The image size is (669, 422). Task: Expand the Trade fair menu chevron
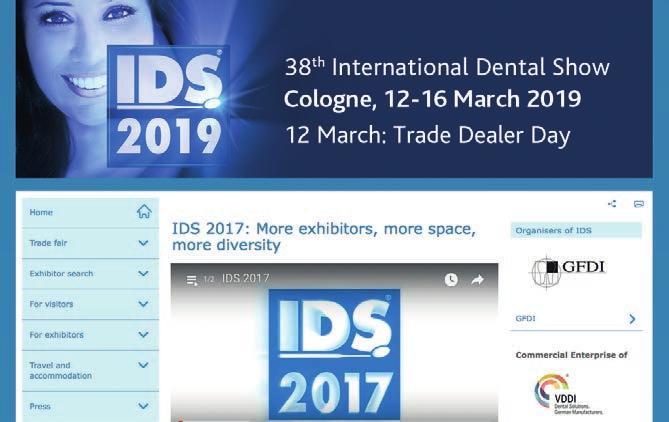[x=143, y=243]
